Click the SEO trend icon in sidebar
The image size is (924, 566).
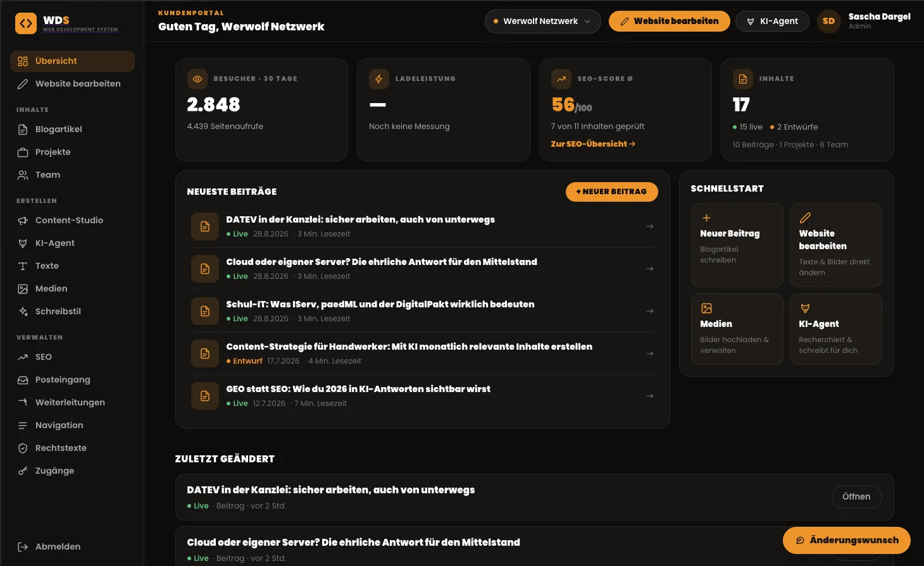23,357
